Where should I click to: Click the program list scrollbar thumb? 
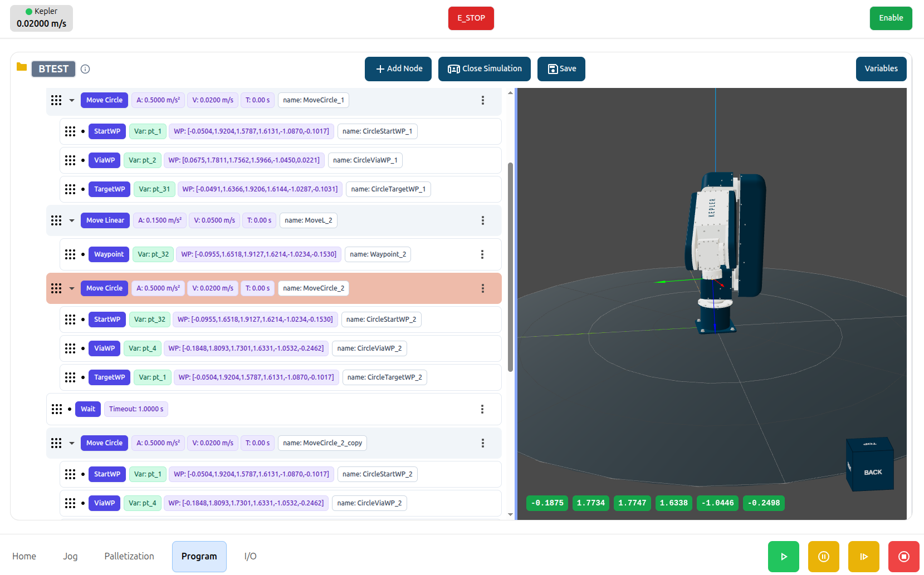coord(510,267)
